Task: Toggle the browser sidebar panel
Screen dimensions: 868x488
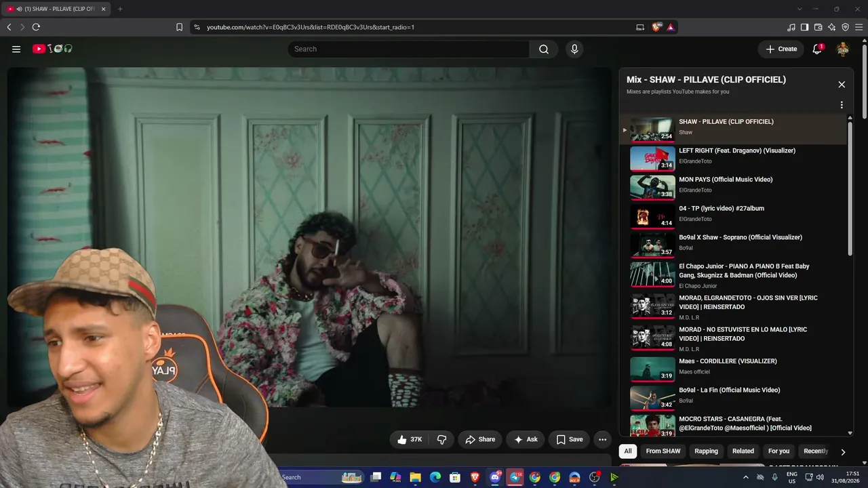Action: click(805, 27)
